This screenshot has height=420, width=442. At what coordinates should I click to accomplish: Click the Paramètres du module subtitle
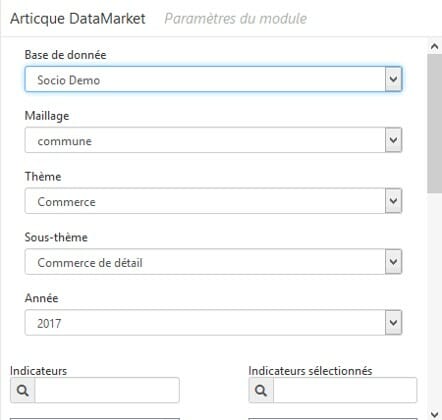click(x=236, y=19)
